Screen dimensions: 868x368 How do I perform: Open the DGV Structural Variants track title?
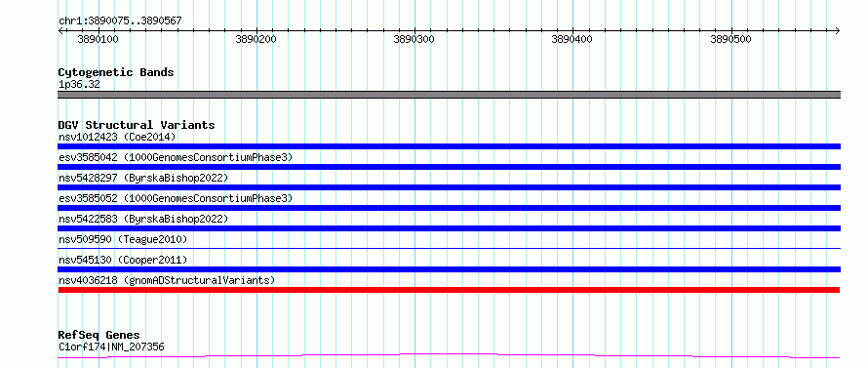click(137, 125)
